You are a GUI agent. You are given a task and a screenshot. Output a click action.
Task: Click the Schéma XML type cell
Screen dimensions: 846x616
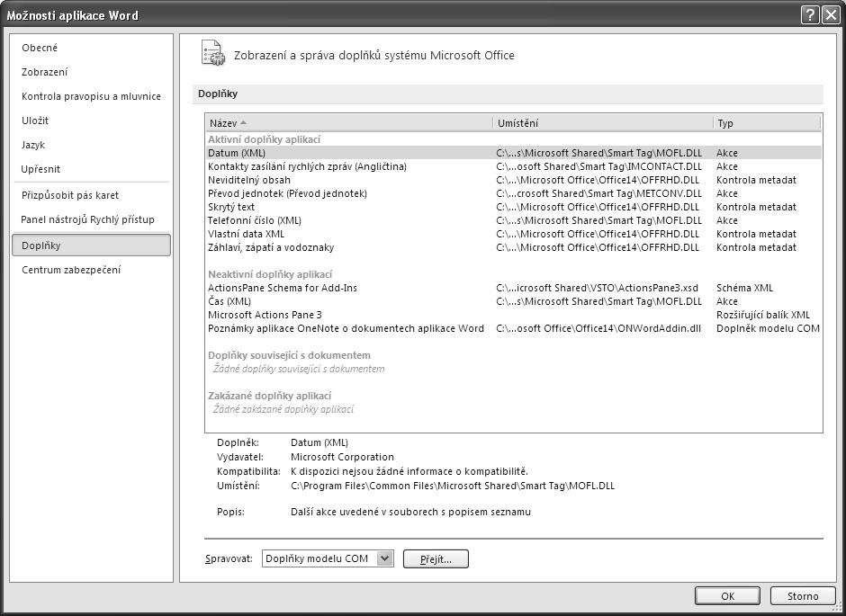pyautogui.click(x=744, y=287)
